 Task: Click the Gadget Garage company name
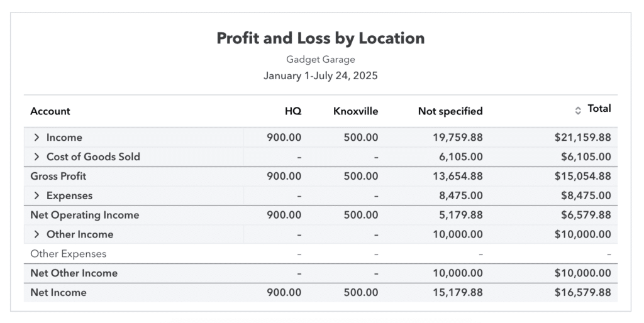point(321,60)
